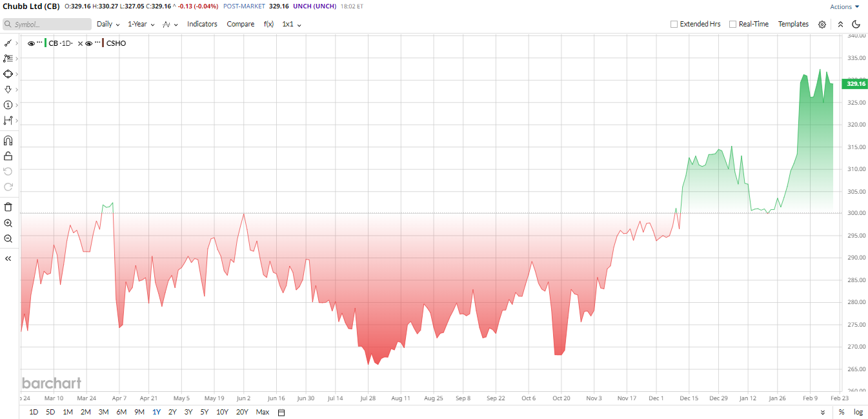Toggle log scale mode
Image resolution: width=868 pixels, height=419 pixels.
858,412
